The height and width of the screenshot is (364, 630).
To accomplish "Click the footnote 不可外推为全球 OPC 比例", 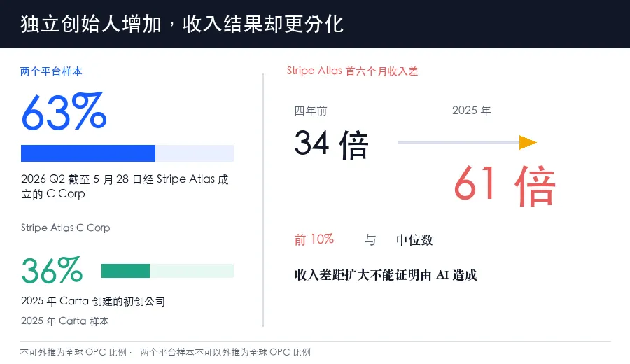I will [x=73, y=352].
